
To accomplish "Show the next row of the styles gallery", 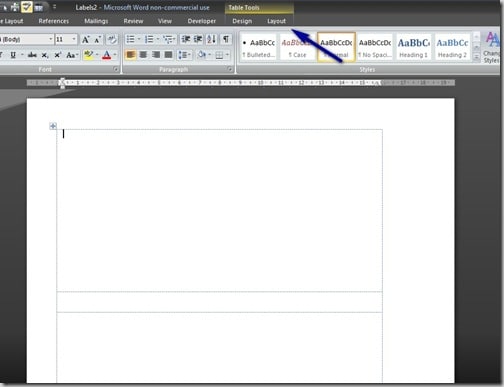I will (x=476, y=47).
